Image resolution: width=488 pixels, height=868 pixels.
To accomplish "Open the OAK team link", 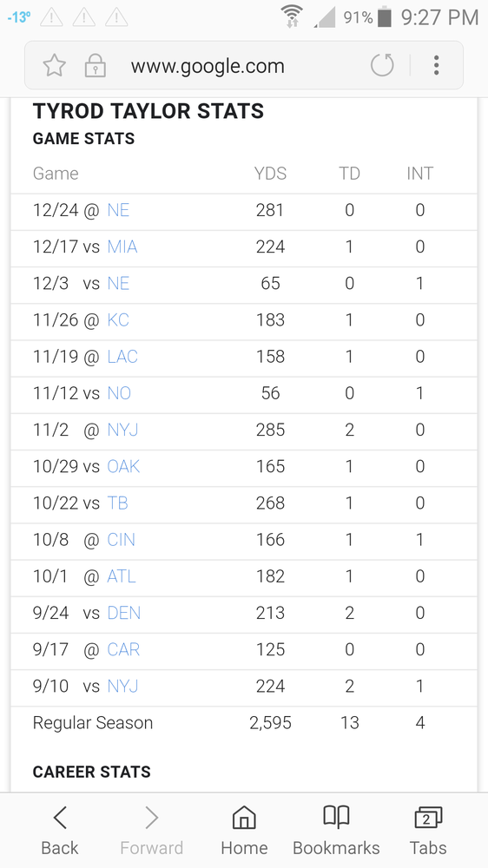I will pos(123,466).
